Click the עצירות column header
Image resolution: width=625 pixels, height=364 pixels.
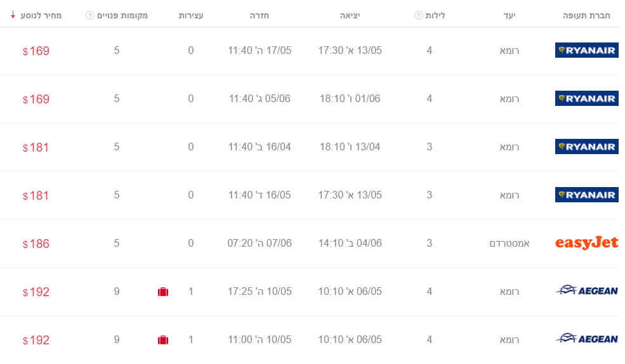(x=191, y=15)
